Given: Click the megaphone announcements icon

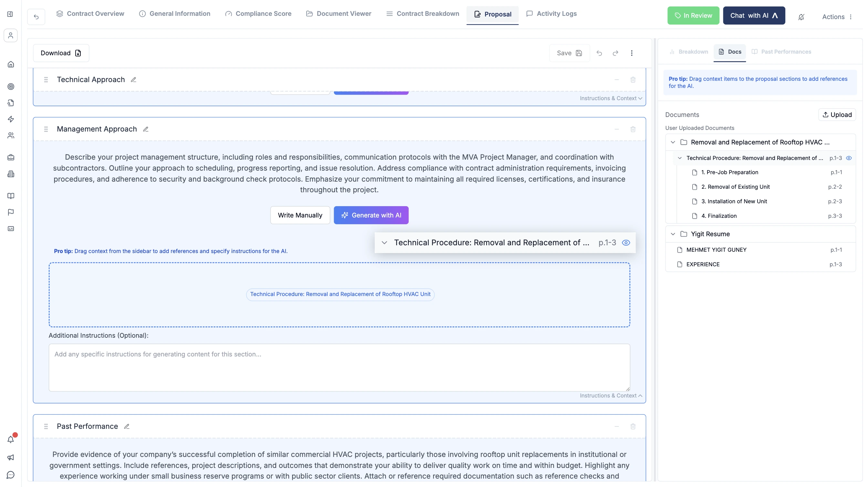Looking at the screenshot, I should (10, 457).
